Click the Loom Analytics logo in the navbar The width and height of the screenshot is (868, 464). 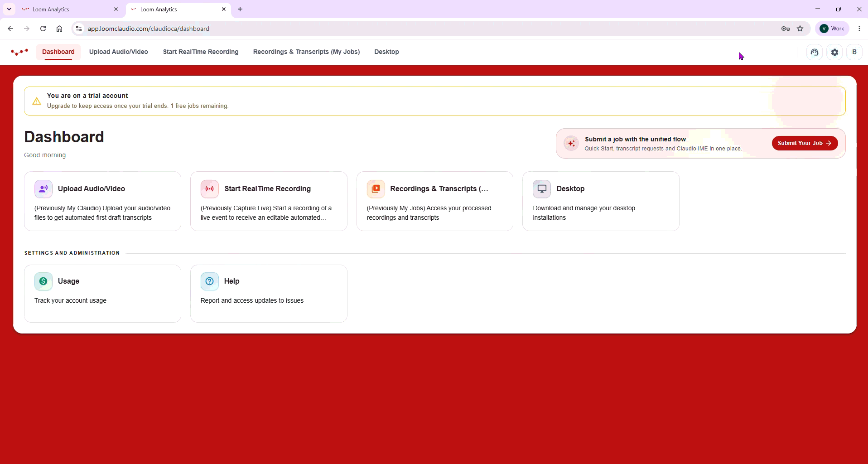tap(20, 52)
